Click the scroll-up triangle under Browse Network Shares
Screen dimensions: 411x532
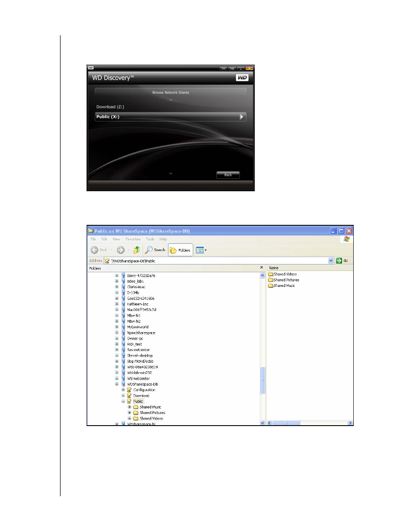[x=171, y=100]
